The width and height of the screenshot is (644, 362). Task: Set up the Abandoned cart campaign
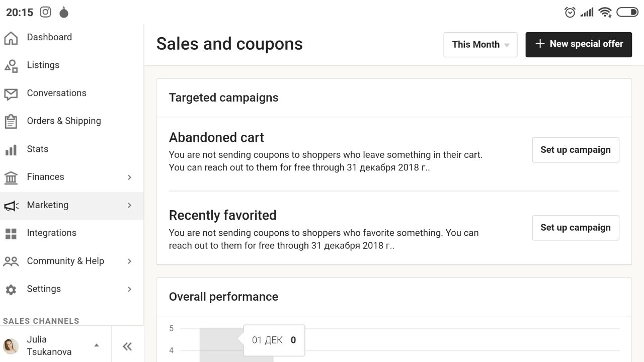click(x=576, y=150)
